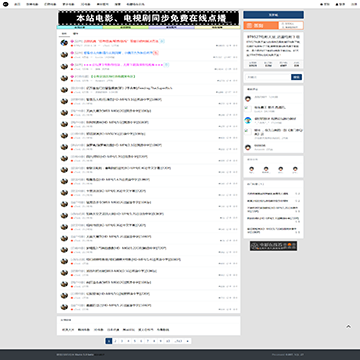Viewport: 360px width, 360px height.
Task: Click the blue avatar in the sidebar recent list
Action: pos(248,120)
